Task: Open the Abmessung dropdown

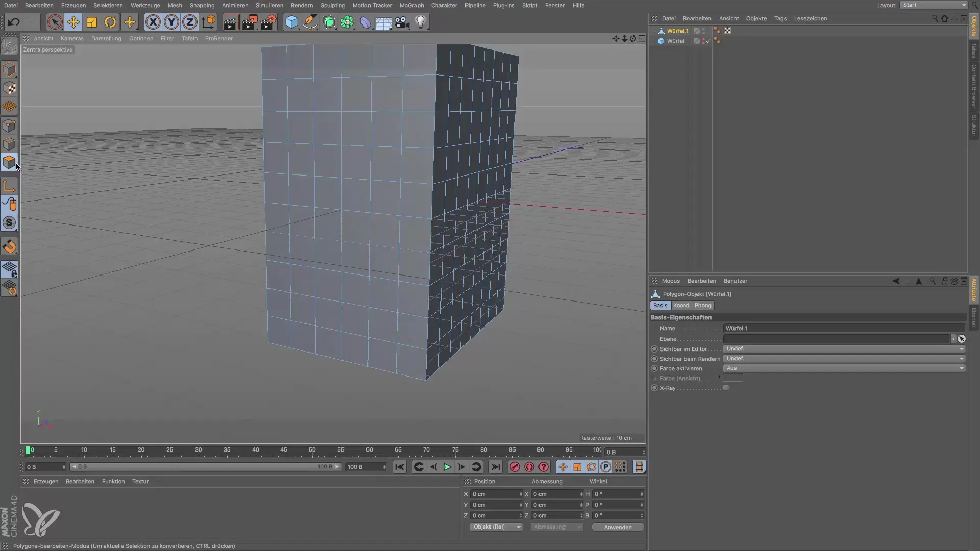Action: coord(556,527)
